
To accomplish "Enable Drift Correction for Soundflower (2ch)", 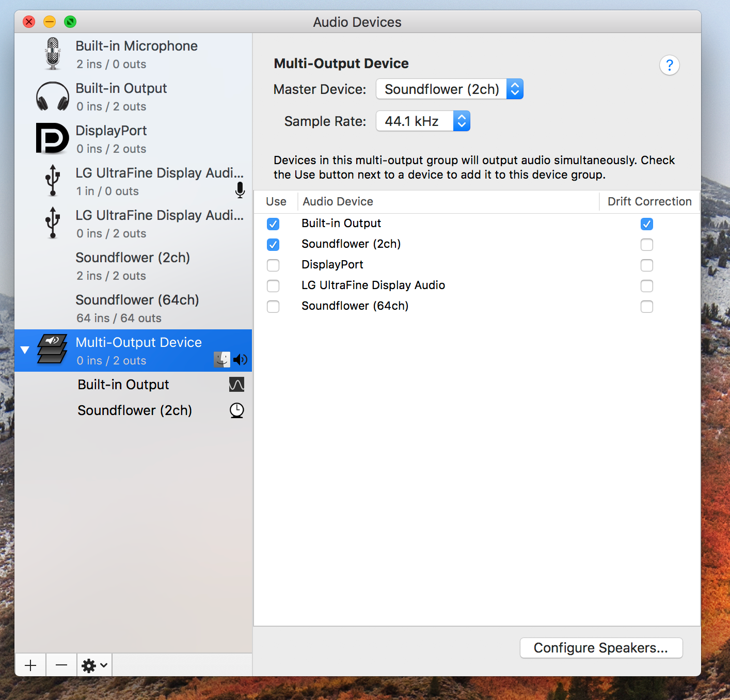I will [x=647, y=245].
